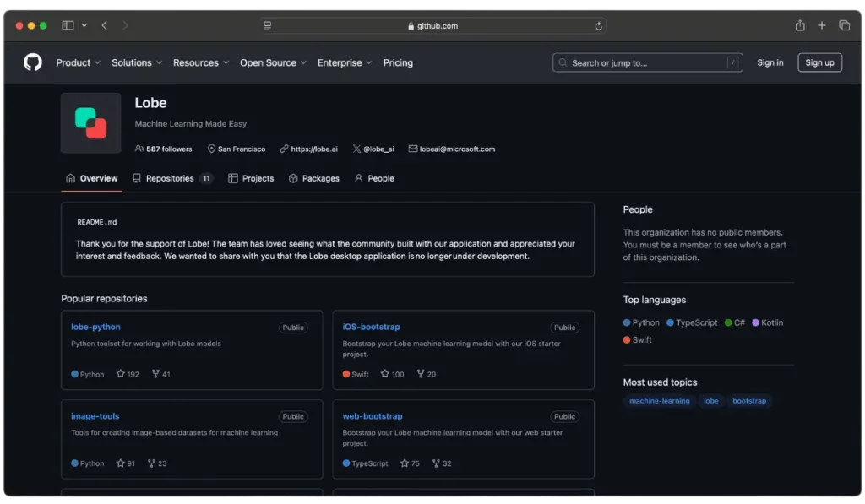The height and width of the screenshot is (504, 865).
Task: Click the fork icon on iOS-bootstrap card
Action: click(421, 374)
